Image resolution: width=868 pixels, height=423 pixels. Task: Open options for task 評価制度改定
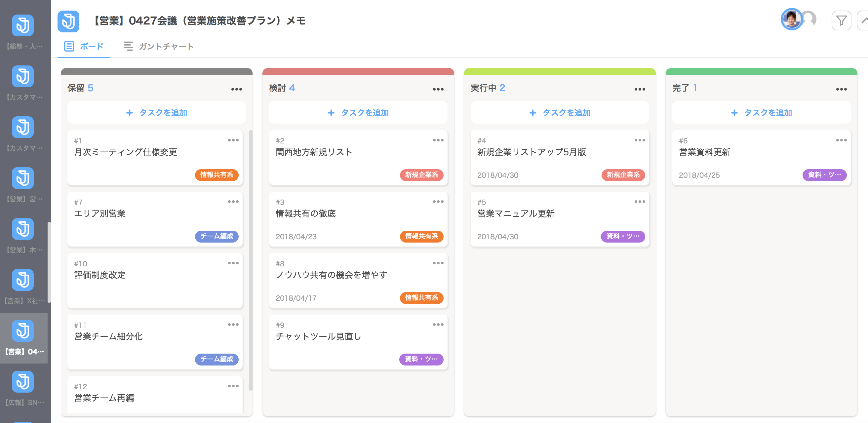(x=233, y=263)
